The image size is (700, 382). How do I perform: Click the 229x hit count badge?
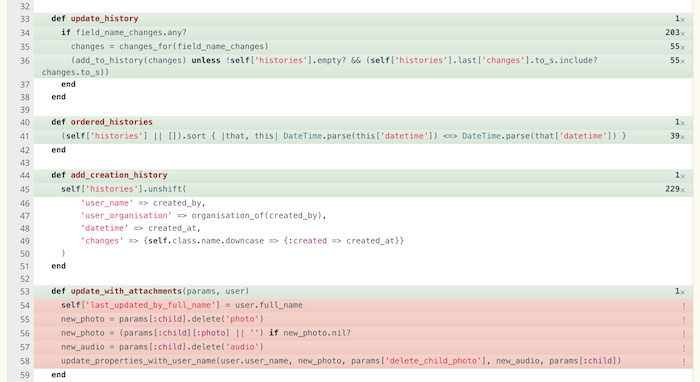(675, 189)
